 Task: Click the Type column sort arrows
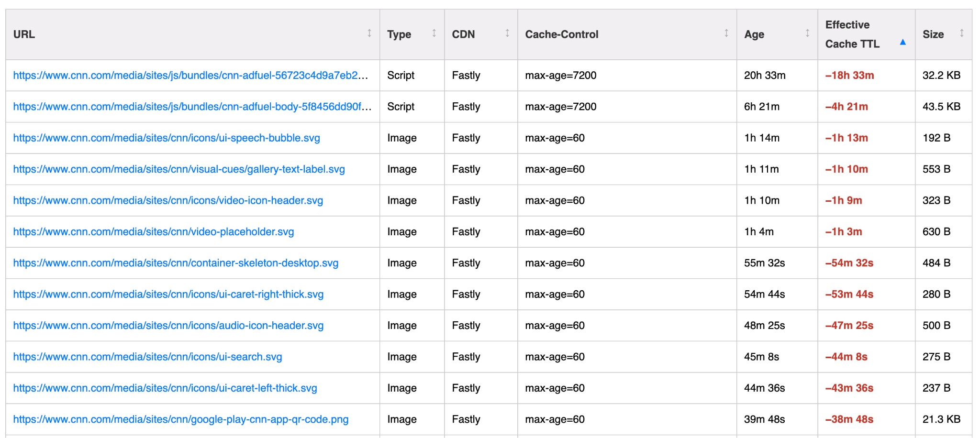pyautogui.click(x=434, y=33)
